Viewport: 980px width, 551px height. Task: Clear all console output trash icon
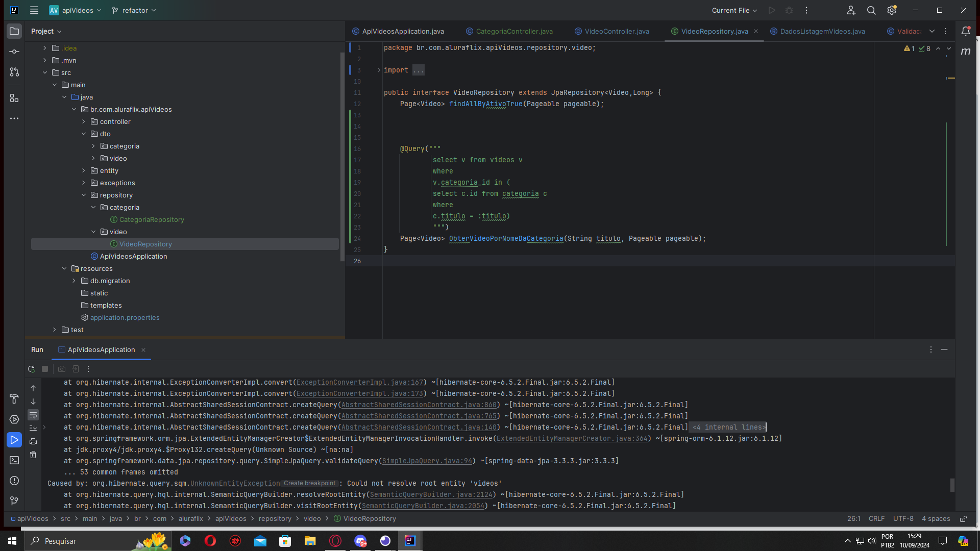click(33, 455)
